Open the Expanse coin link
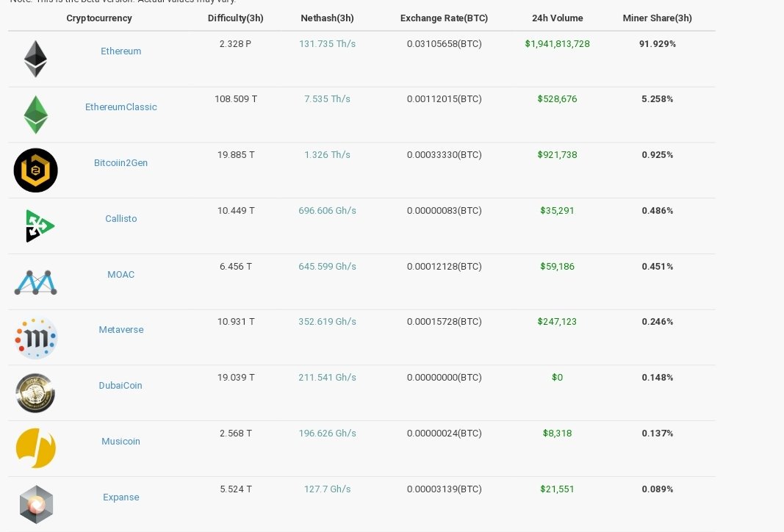 (x=121, y=497)
